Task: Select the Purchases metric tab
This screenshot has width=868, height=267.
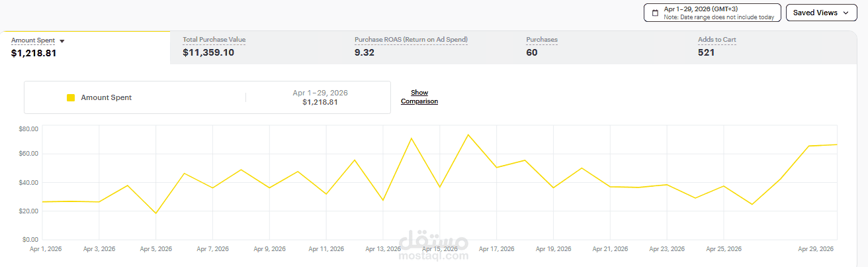Action: click(599, 47)
